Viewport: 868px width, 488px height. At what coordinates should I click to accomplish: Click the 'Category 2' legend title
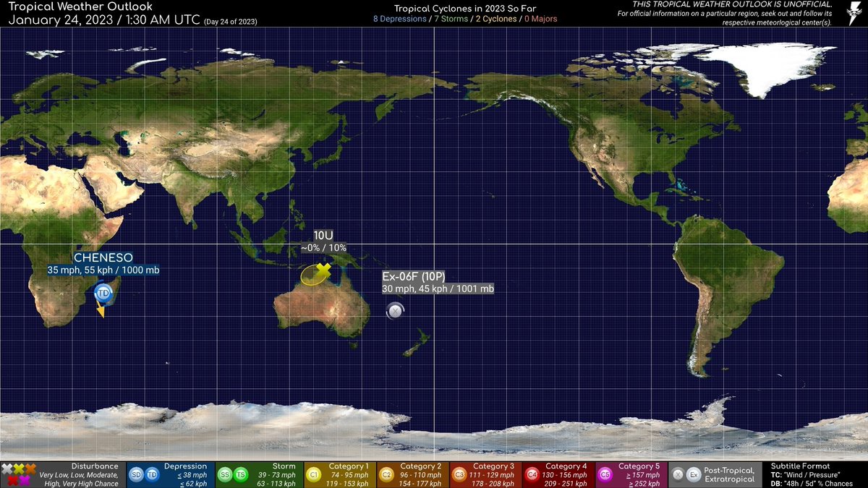click(422, 466)
